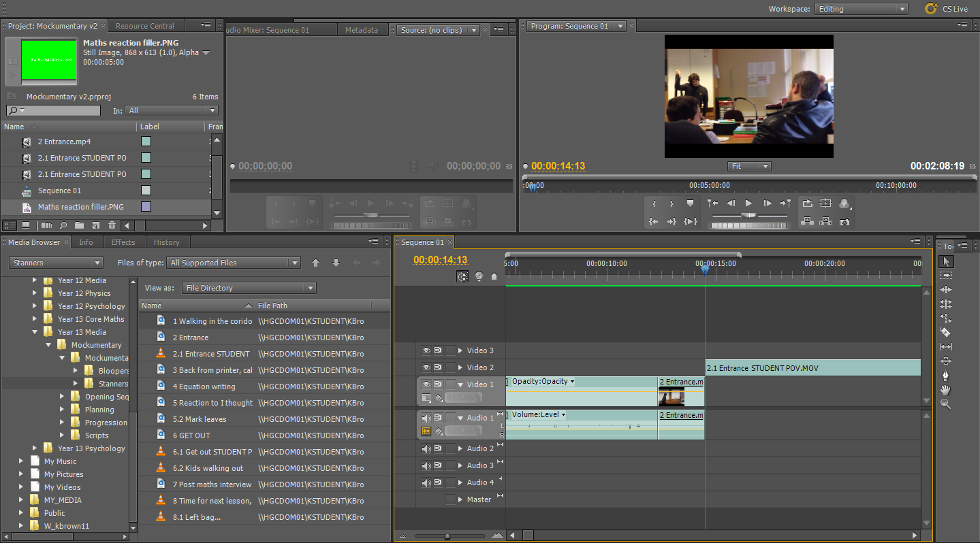Step back one frame in Program monitor
This screenshot has height=543, width=980.
click(731, 203)
